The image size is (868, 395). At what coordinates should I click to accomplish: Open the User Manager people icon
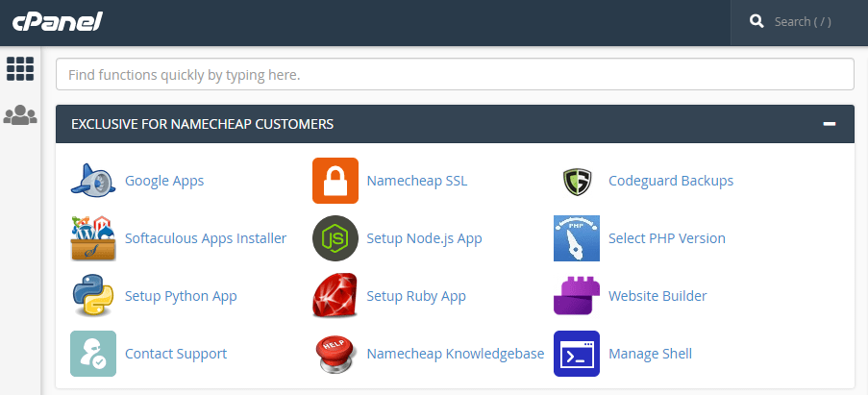(x=20, y=114)
